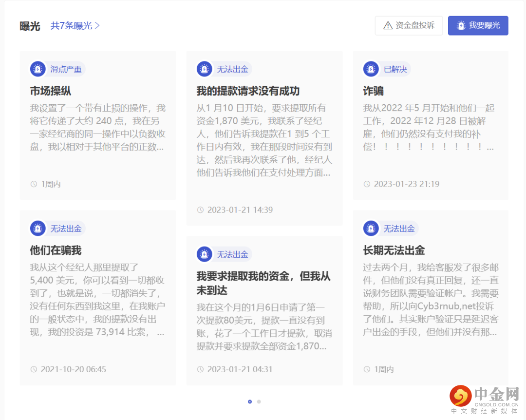
Task: Click the 2023-01-23 21:19 timestamp
Action: [x=407, y=184]
